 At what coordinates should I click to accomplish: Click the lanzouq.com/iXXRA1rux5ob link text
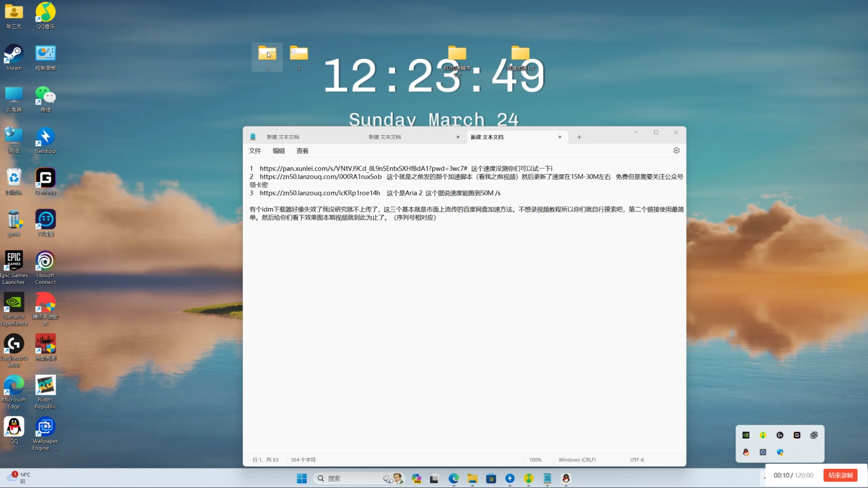320,177
